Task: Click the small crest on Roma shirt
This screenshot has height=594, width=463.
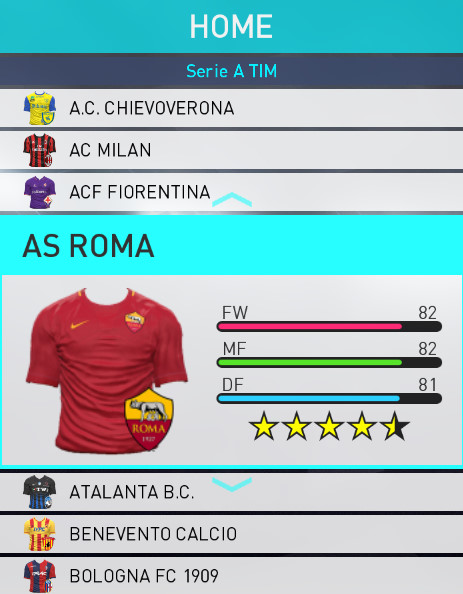Action: [x=134, y=322]
